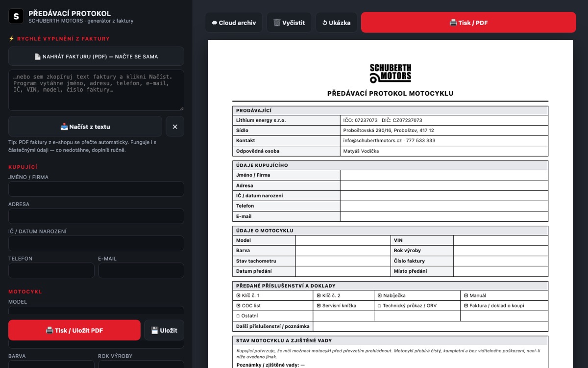Click into the invoice text paste area
Viewport: 588px width, 368px height.
pos(96,90)
